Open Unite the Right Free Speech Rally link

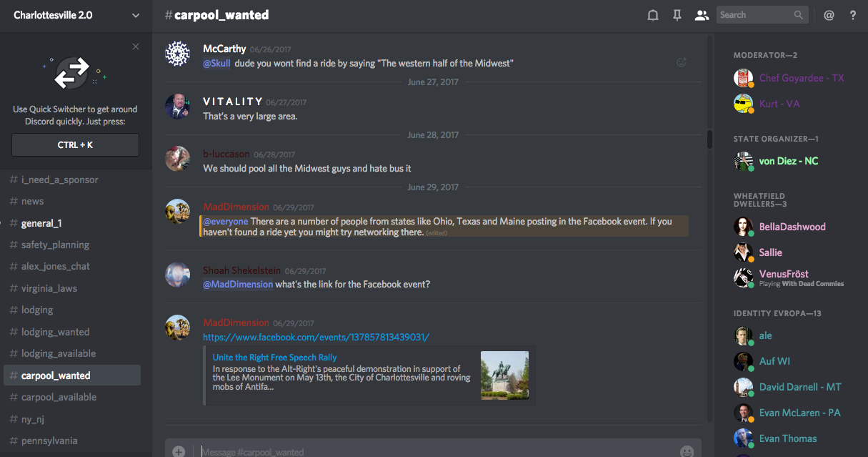[274, 357]
